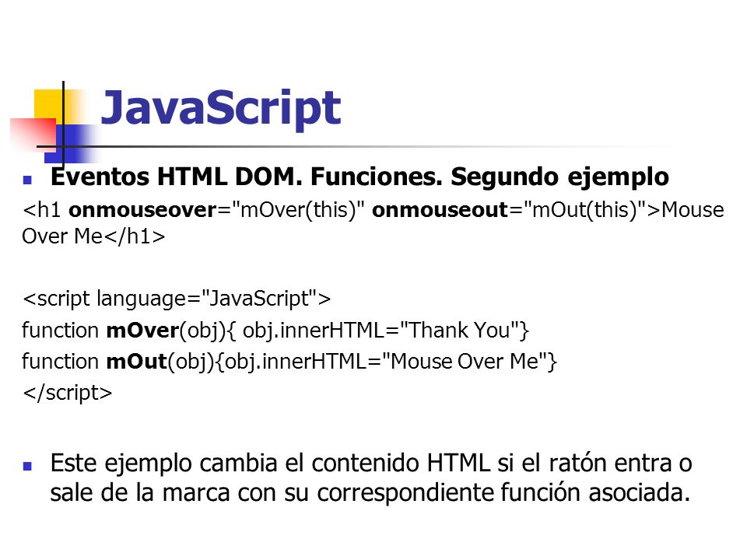747x560 pixels.
Task: Click the script language="JavaScript" line
Action: coord(177,299)
